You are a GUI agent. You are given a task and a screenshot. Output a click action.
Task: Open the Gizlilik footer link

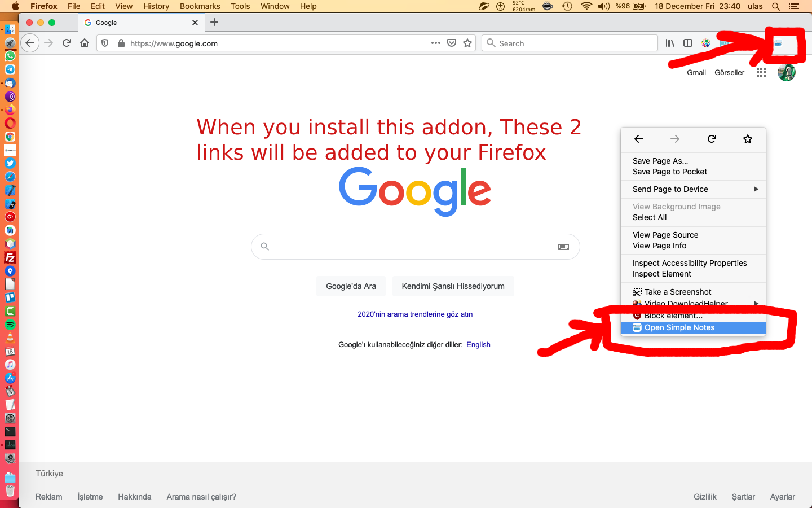(705, 497)
